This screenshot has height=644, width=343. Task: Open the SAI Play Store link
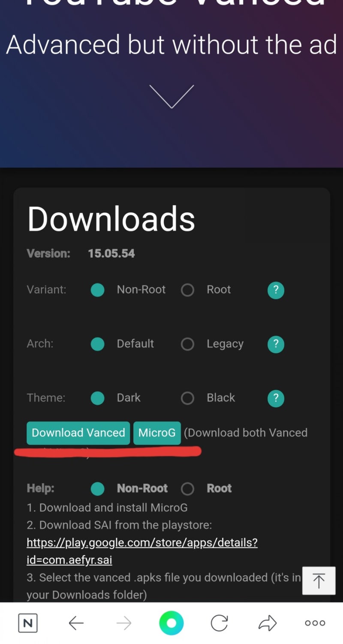pyautogui.click(x=142, y=551)
